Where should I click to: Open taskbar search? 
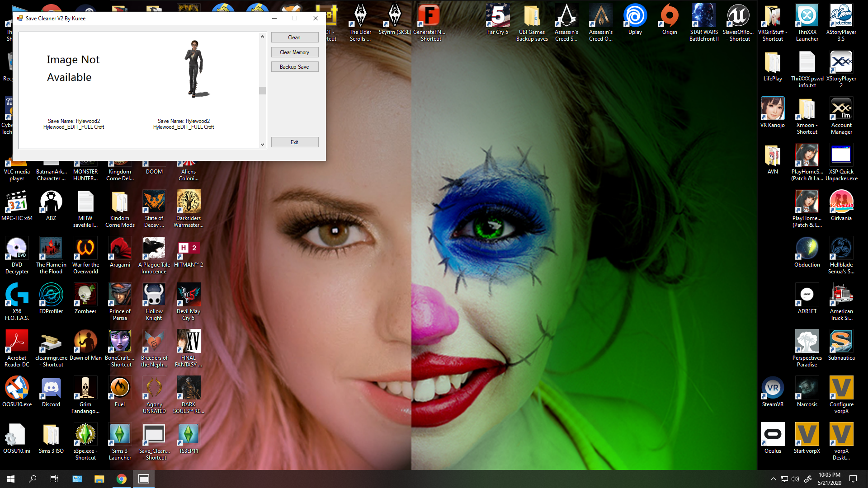[33, 479]
